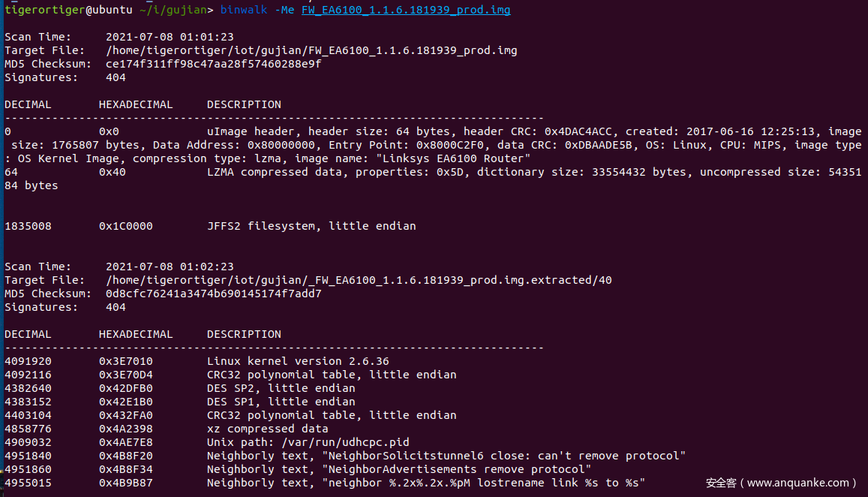Click the 0x1C0000 hexadecimal offset
This screenshot has width=868, height=497.
pos(125,226)
